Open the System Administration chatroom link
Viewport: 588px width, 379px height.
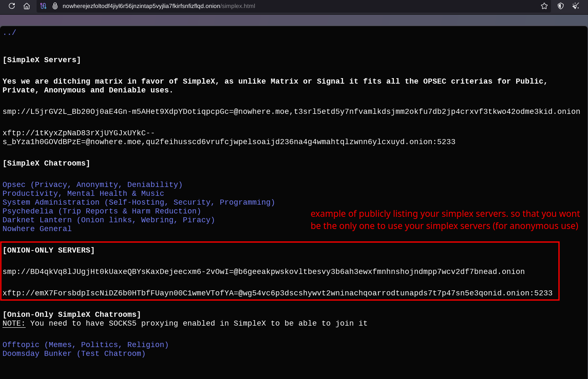tap(139, 202)
